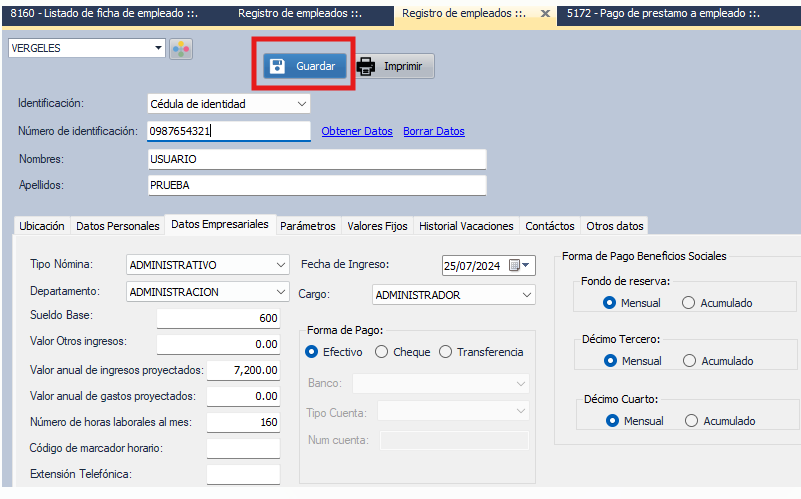Viewport: 801px width, 499px height.
Task: Open the Fecha de Ingreso calendar picker
Action: [516, 265]
